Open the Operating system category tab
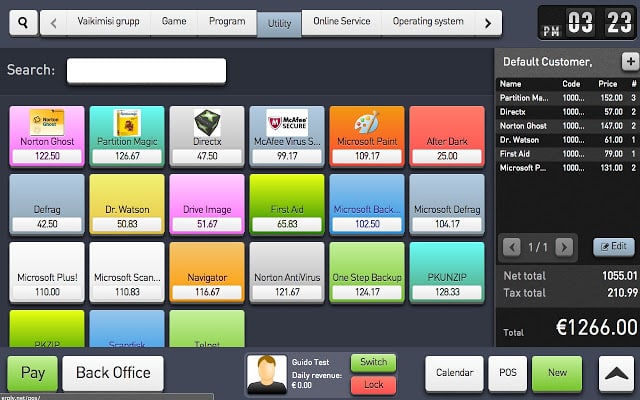The image size is (640, 400). 428,22
